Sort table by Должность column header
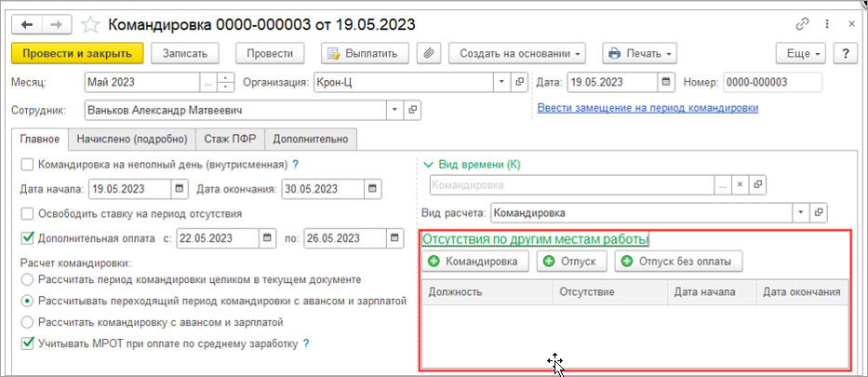The width and height of the screenshot is (868, 377). tap(487, 291)
